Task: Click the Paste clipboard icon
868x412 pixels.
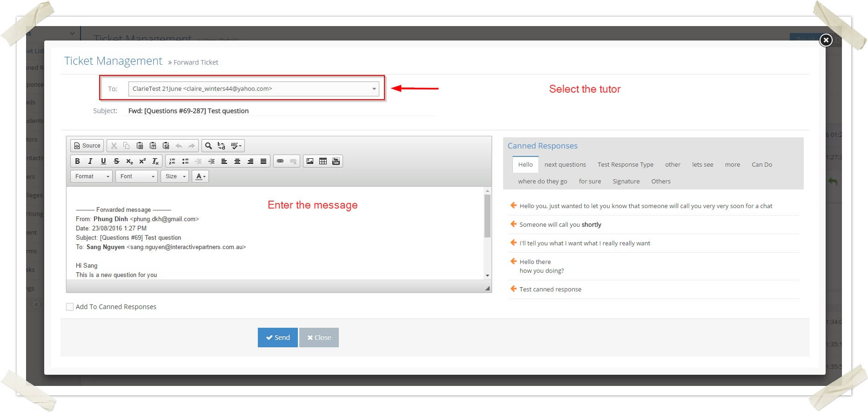Action: coord(140,146)
